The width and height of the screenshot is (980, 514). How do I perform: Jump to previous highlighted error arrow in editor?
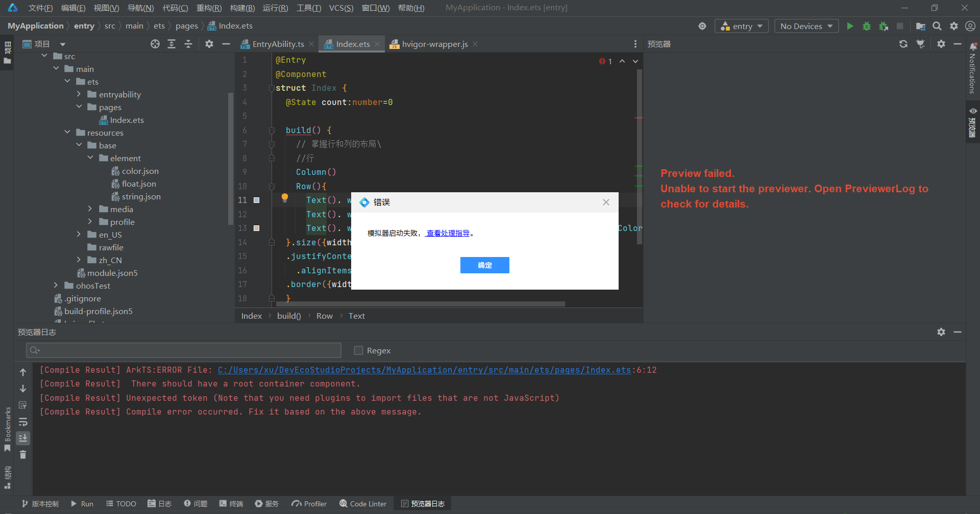tap(622, 61)
